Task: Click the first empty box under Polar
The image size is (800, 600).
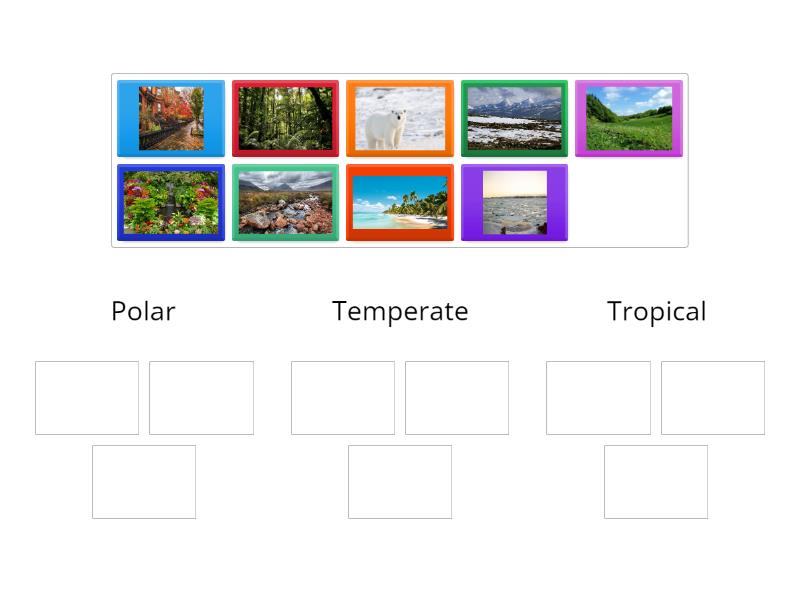Action: click(x=86, y=397)
